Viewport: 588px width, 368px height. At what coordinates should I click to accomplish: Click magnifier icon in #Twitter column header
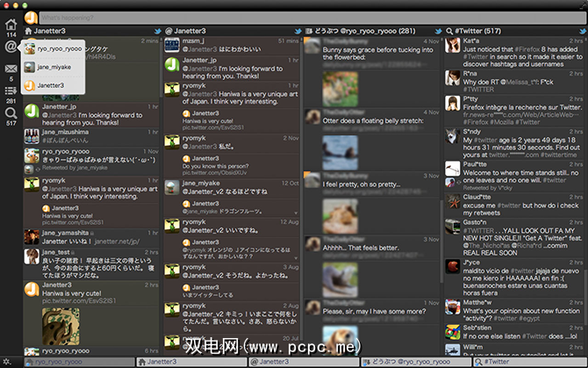[448, 31]
